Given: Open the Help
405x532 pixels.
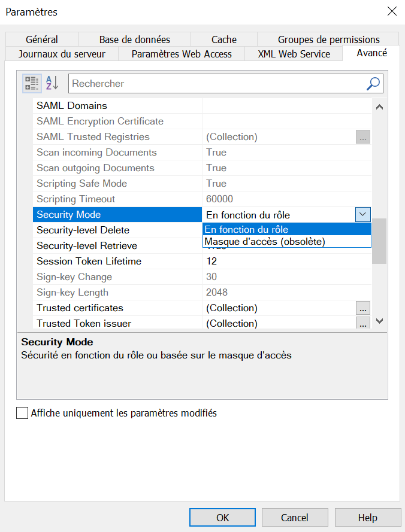Looking at the screenshot, I should pos(368,517).
